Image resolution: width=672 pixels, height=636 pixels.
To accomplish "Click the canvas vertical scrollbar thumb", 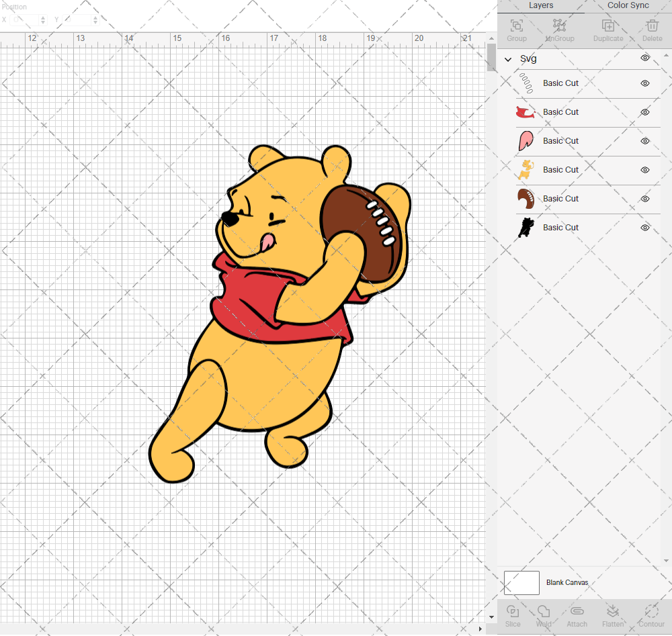I will coord(492,57).
